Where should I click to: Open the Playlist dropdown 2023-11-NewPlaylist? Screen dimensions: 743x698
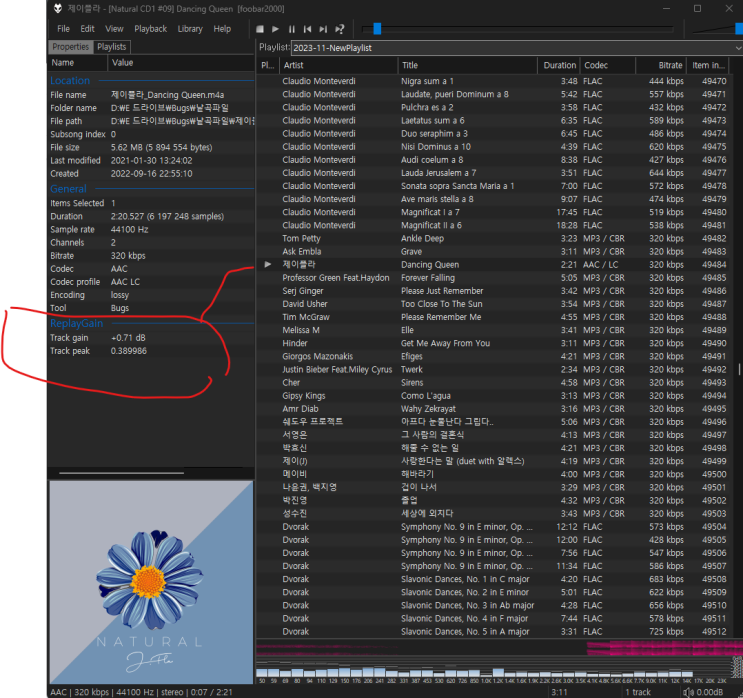coord(516,48)
